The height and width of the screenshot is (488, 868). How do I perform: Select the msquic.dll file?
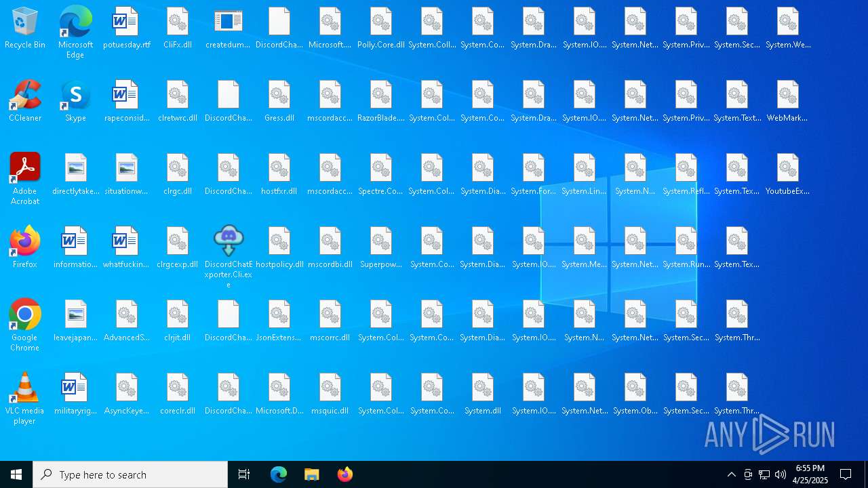coord(330,394)
